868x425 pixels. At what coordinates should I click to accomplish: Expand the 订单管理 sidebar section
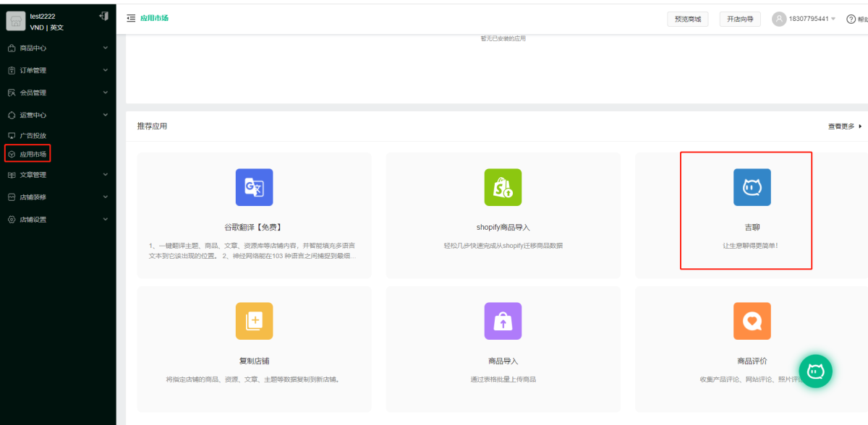pyautogui.click(x=58, y=71)
